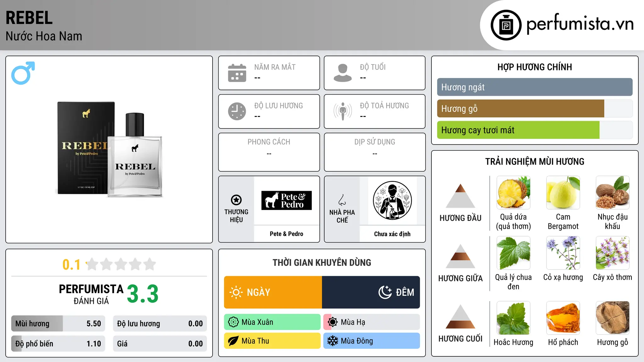Click the user rating value 0.1
Viewport: 644px width, 362px height.
[71, 265]
